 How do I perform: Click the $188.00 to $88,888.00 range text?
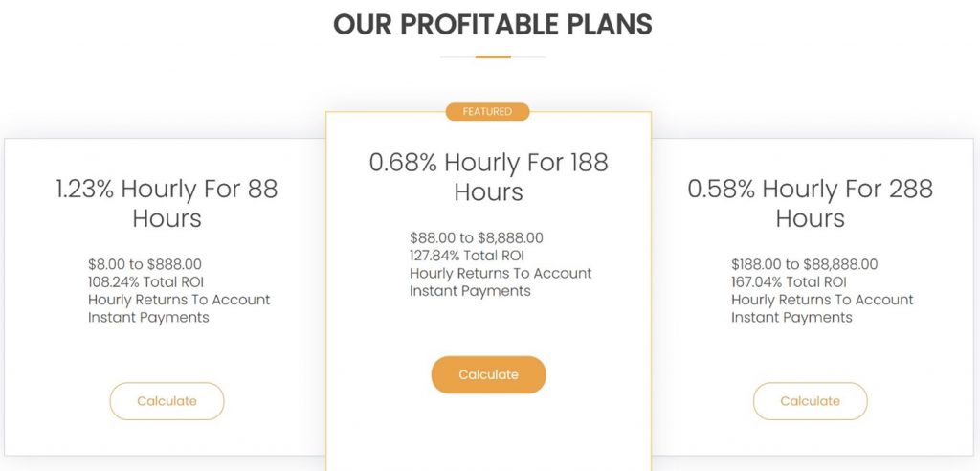click(x=804, y=264)
